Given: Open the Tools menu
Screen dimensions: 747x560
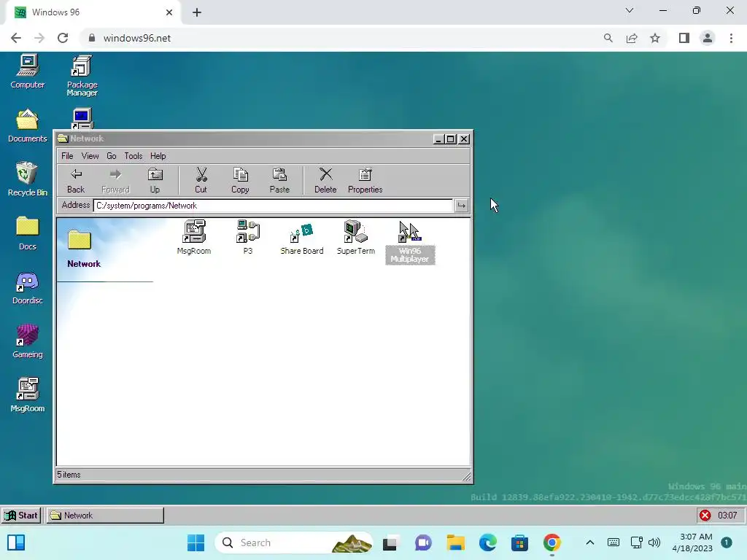Looking at the screenshot, I should coord(133,156).
